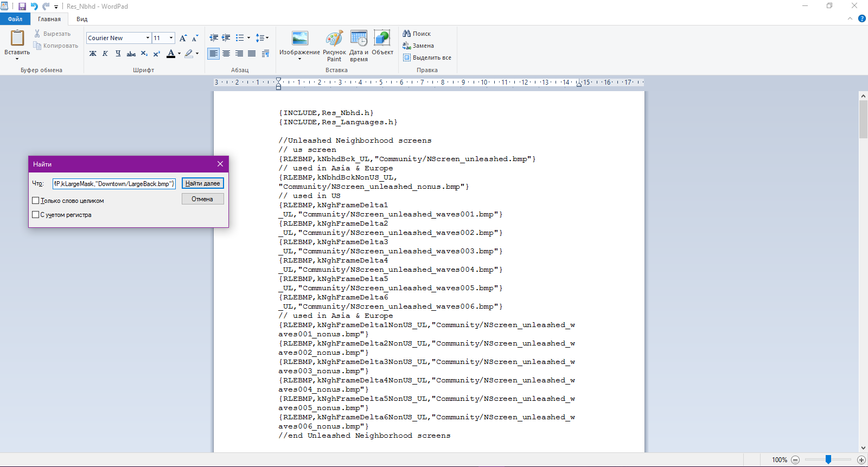Zoom in with the plus button
The width and height of the screenshot is (868, 467).
click(861, 460)
